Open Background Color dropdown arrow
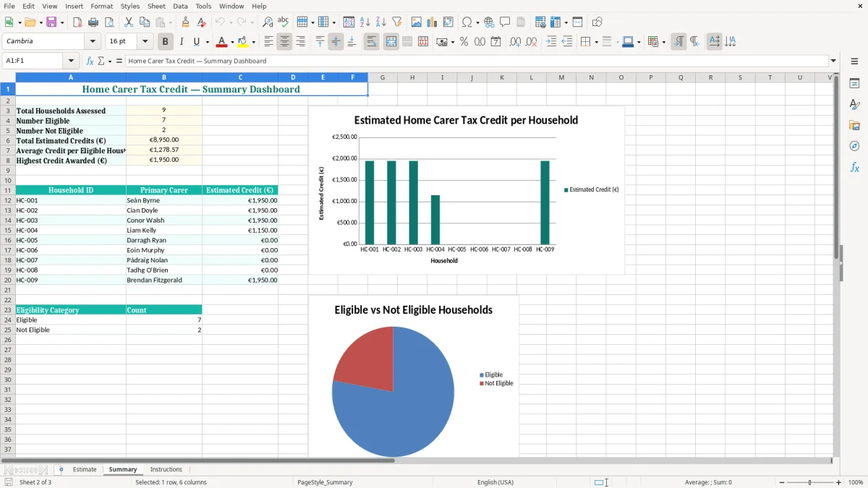868x488 pixels. [x=253, y=42]
